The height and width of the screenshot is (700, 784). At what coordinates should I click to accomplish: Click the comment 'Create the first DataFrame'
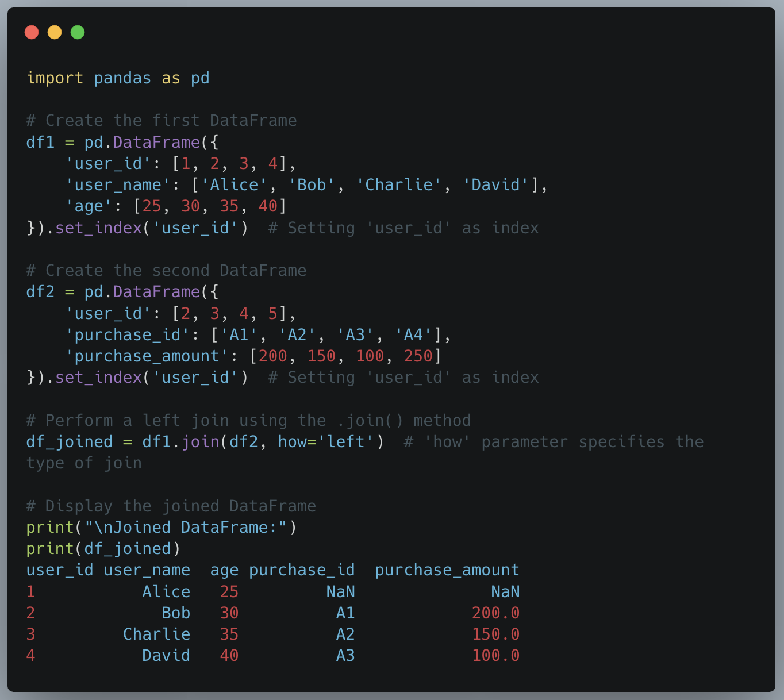[161, 120]
